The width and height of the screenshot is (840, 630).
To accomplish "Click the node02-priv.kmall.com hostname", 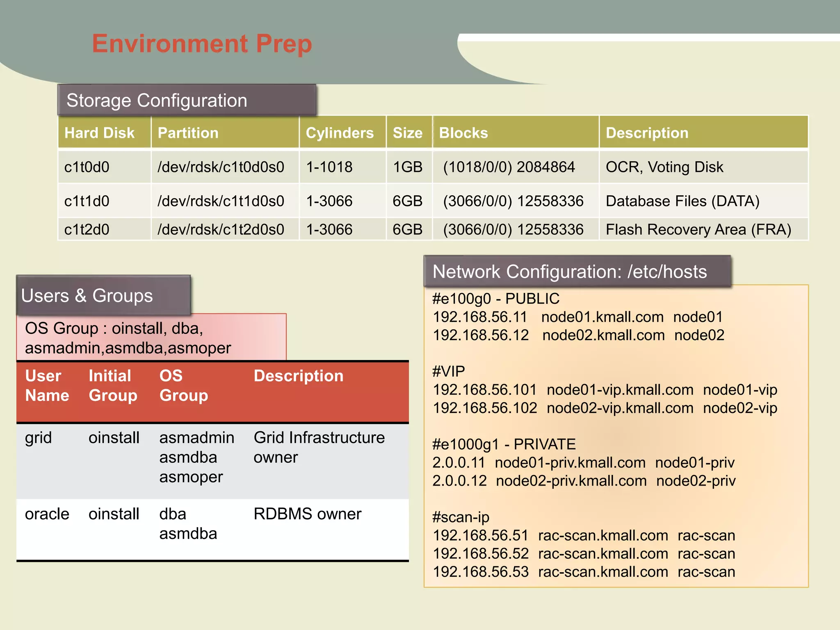I will (x=571, y=481).
